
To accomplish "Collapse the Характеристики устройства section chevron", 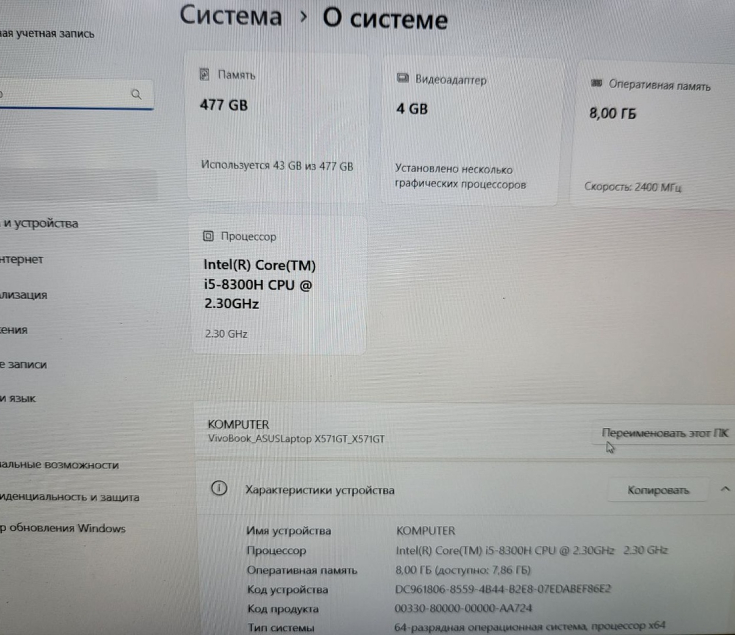I will coord(725,489).
